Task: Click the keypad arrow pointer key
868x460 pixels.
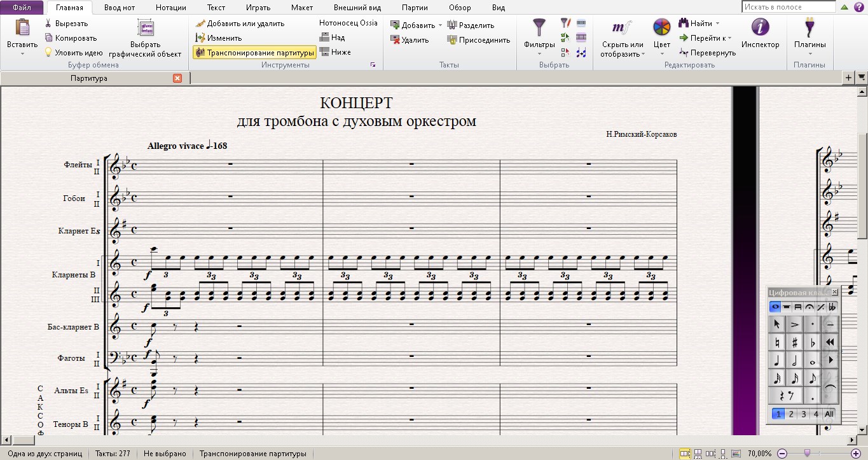Action: (x=776, y=324)
